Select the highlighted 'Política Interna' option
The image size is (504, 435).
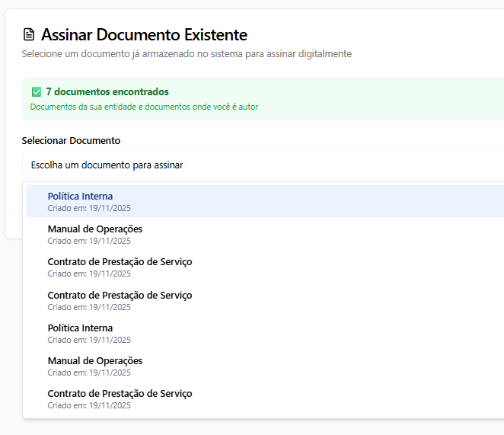coord(80,196)
